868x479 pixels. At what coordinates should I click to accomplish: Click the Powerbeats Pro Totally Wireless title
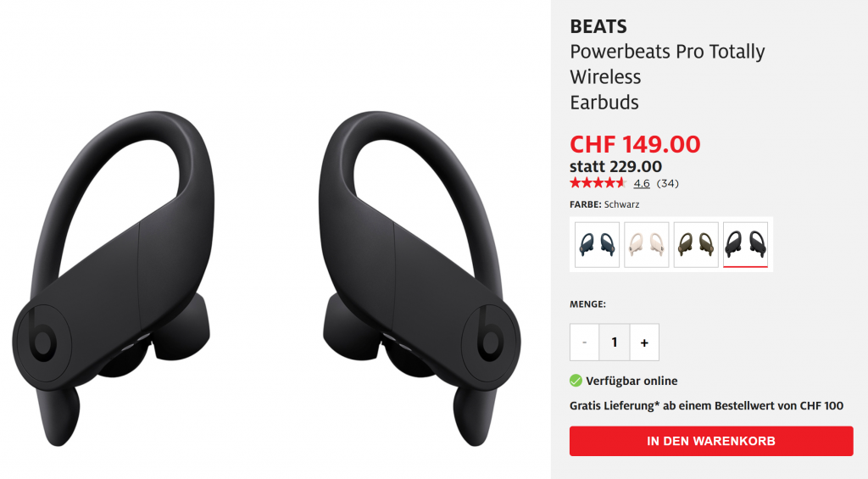[667, 77]
